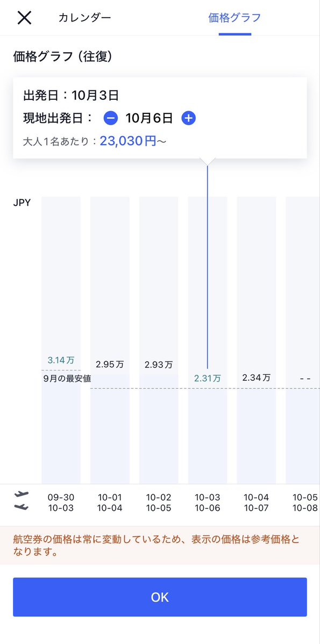Screen dimensions: 320x644
Task: Select the 価格グラフ tab
Action: pyautogui.click(x=235, y=18)
